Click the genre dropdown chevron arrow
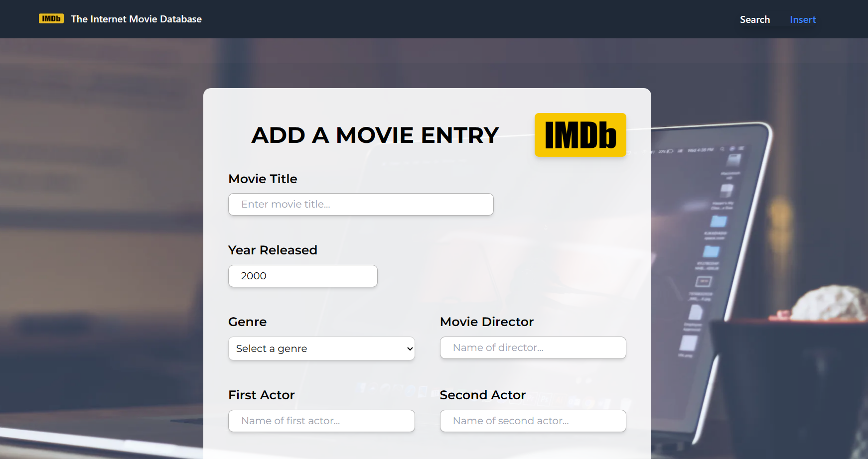868x459 pixels. point(410,348)
